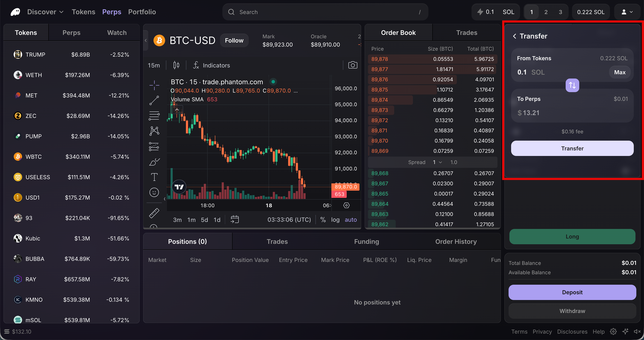Select the brush drawing tool
The height and width of the screenshot is (340, 644).
coord(154,162)
